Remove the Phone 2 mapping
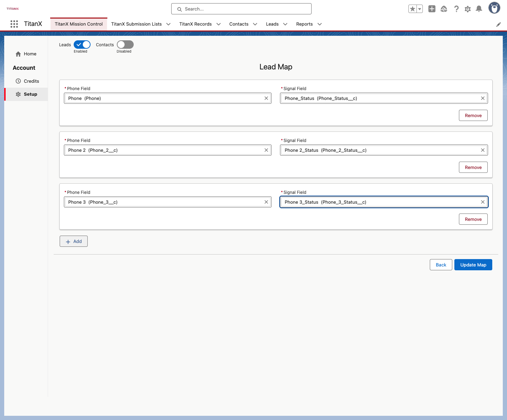The image size is (507, 420). point(473,167)
